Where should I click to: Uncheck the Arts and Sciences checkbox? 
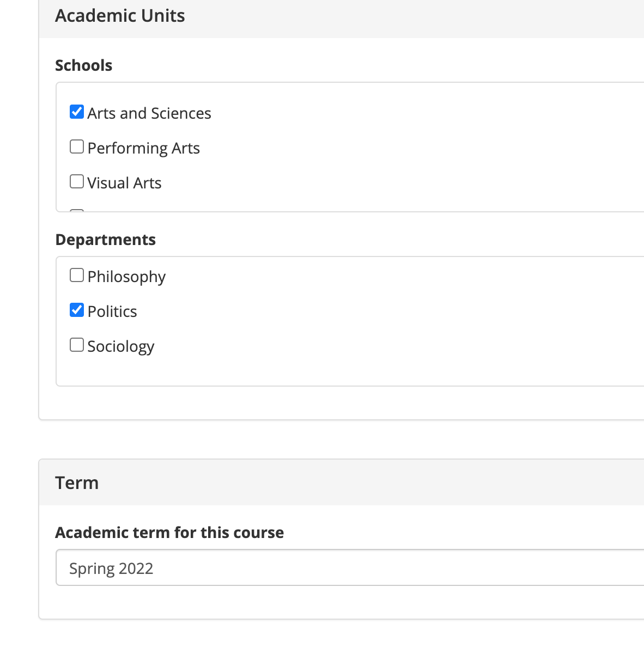click(77, 112)
